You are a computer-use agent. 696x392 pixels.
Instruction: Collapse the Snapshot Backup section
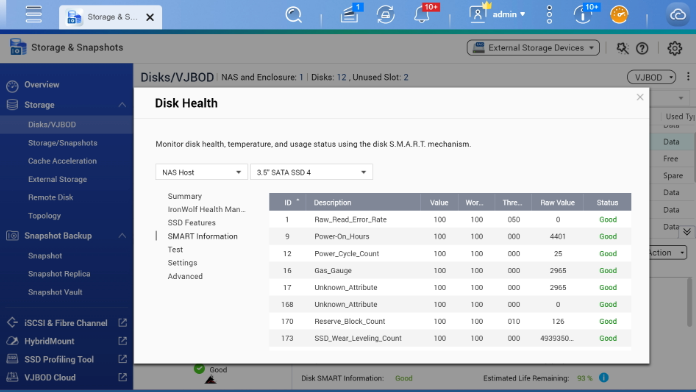pos(122,236)
